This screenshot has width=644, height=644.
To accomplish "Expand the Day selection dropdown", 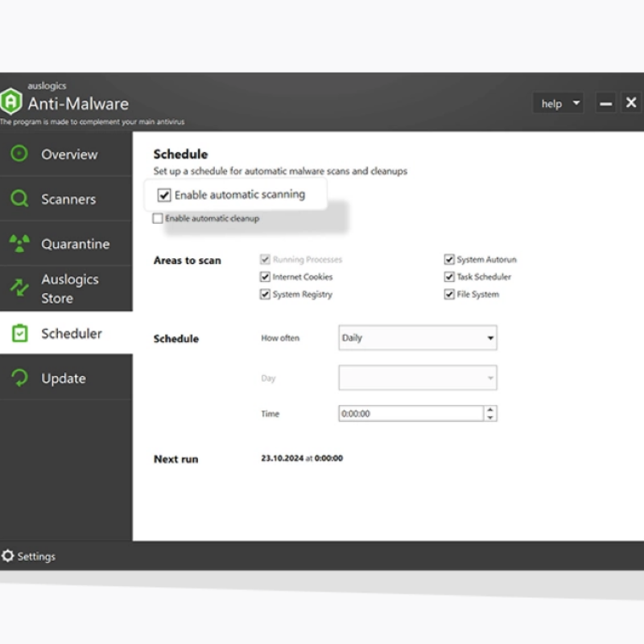I will [x=417, y=378].
